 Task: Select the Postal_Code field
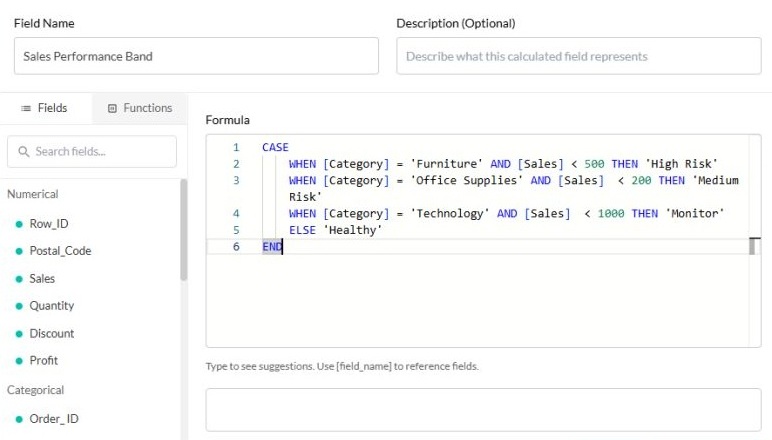[60, 251]
